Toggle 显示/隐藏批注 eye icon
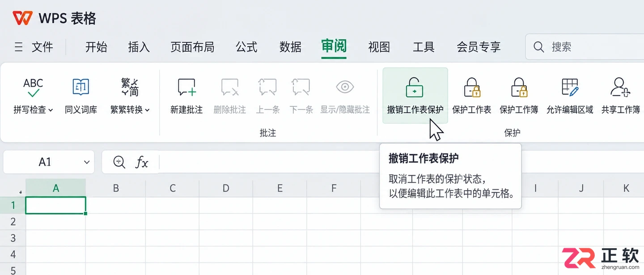The width and height of the screenshot is (644, 275). [x=345, y=87]
